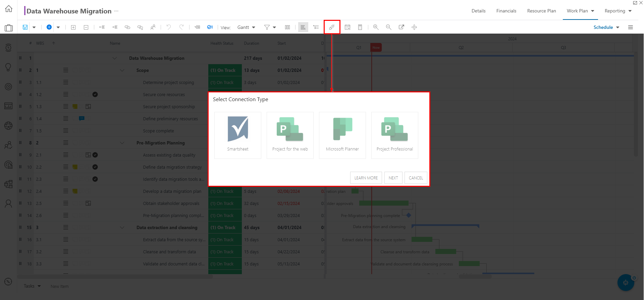Open the Work Plan tab menu
The image size is (644, 300).
(x=580, y=11)
